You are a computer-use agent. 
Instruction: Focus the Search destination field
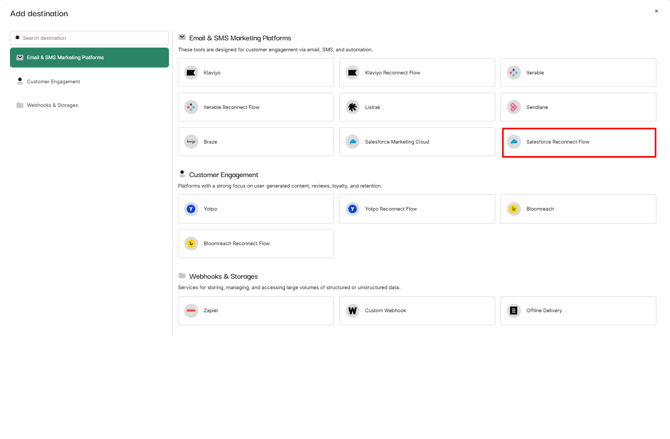point(92,38)
